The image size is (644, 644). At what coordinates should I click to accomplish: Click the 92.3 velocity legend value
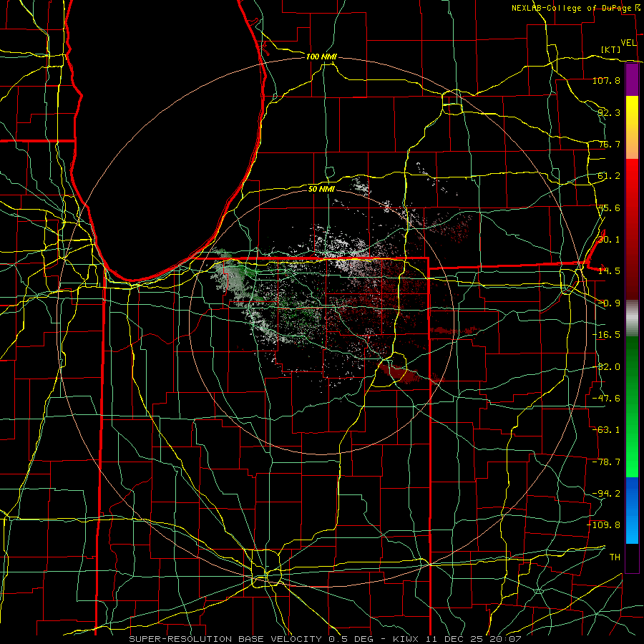[609, 112]
